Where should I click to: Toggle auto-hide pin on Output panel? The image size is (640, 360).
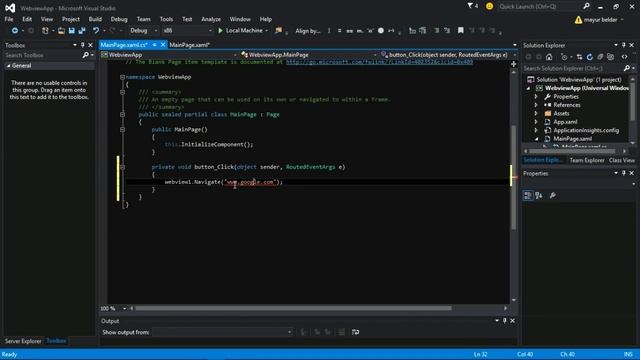[x=504, y=320]
